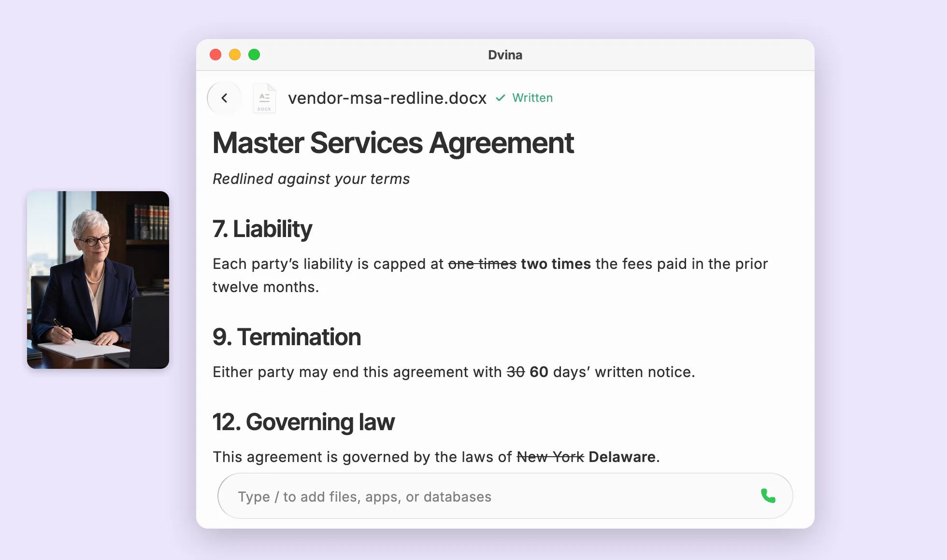947x560 pixels.
Task: Click the struck-through 'one times' text
Action: (482, 264)
